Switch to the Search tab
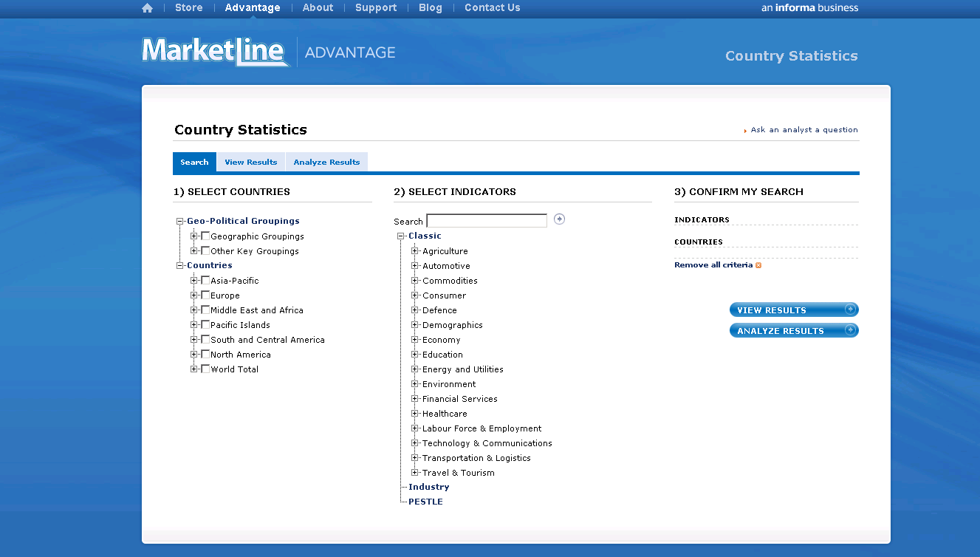Screen dimensions: 980x557 [194, 162]
